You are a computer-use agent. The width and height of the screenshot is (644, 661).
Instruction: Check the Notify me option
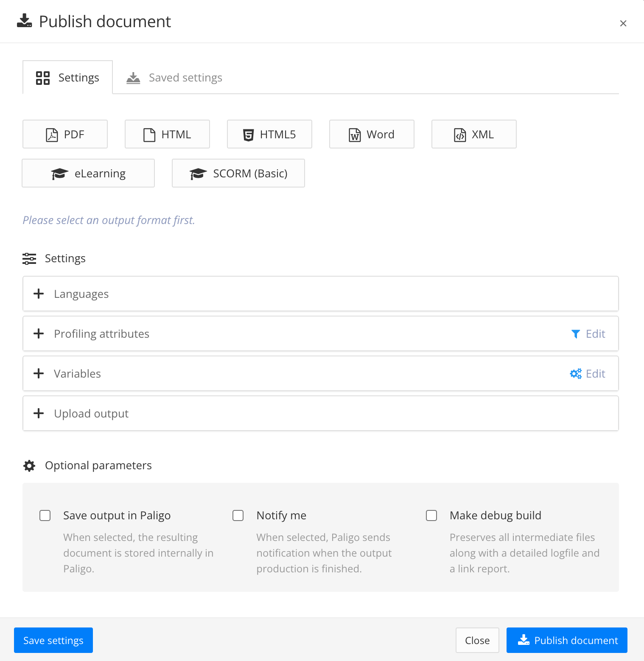click(x=238, y=515)
